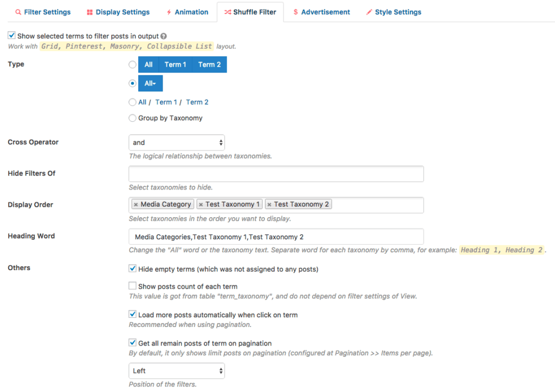Remove the Media Category tag
Viewport: 555px width, 392px height.
(135, 205)
